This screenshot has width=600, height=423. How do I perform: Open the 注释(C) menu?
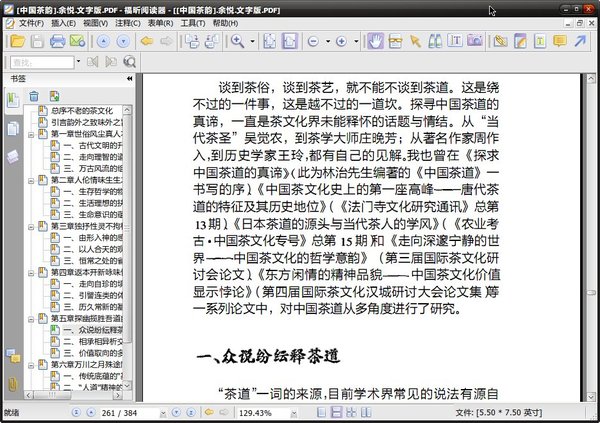(x=128, y=23)
